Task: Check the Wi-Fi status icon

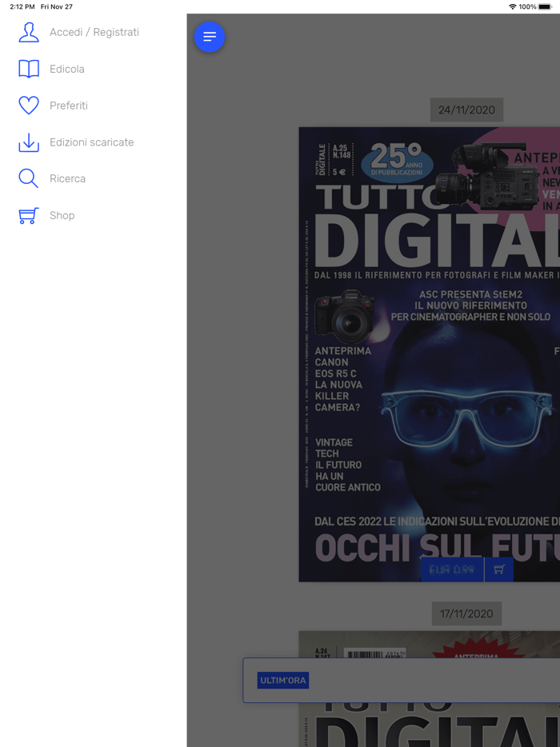Action: [x=513, y=6]
